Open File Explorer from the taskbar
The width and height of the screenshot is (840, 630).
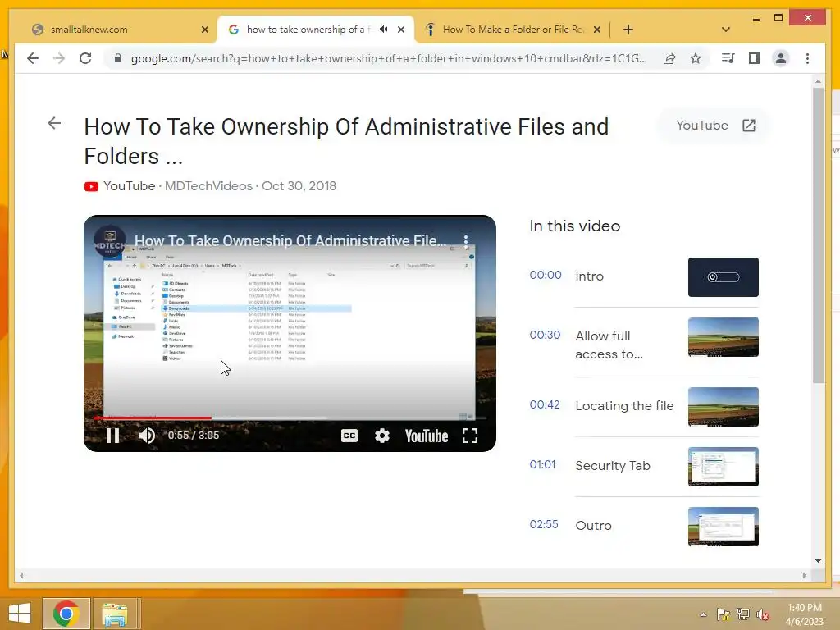coord(114,614)
